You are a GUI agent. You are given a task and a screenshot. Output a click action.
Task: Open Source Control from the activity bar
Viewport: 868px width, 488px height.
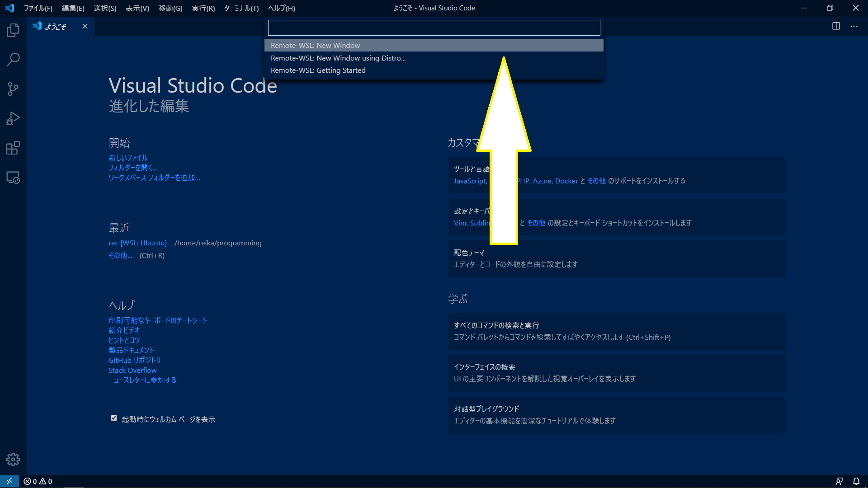[13, 89]
